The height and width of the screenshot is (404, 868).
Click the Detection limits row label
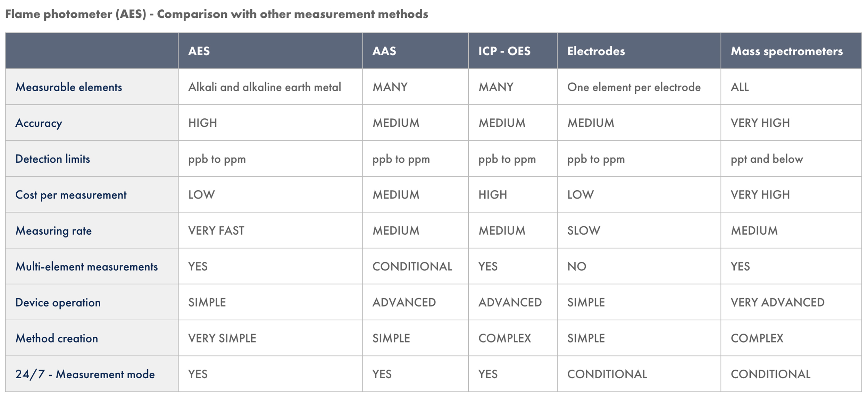53,159
